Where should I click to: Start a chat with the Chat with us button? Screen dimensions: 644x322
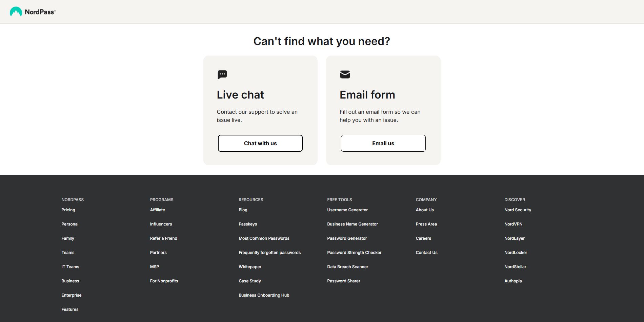(260, 143)
